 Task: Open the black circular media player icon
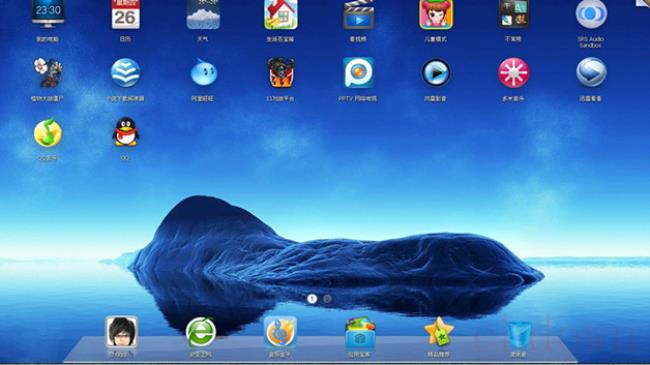[436, 73]
